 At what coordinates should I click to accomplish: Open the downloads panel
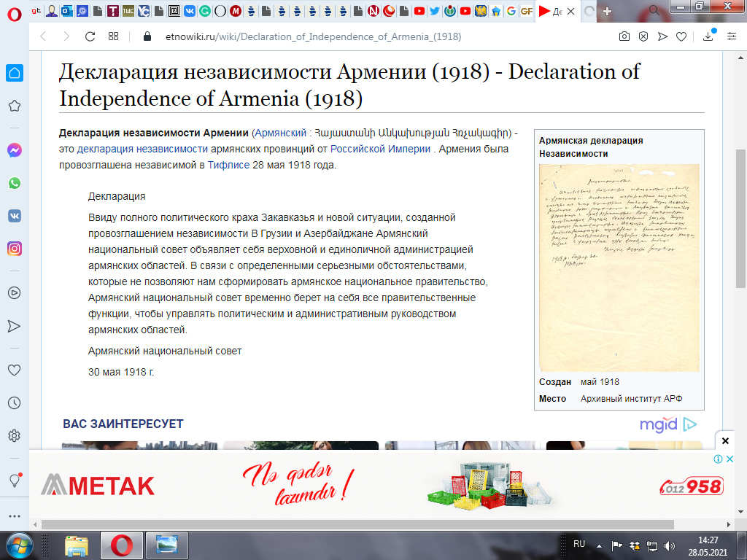coord(708,36)
